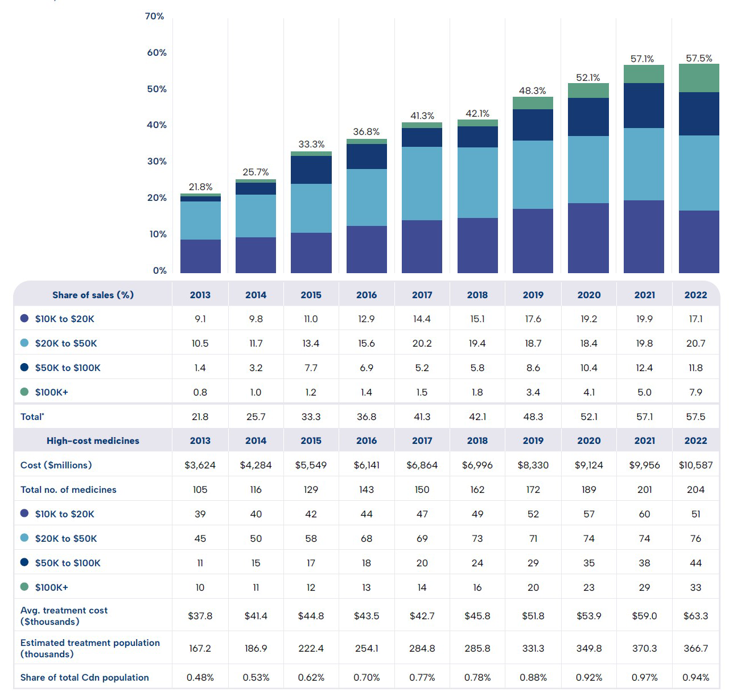Viewport: 733px width, 700px height.
Task: Select the High-cost medicines section header
Action: [93, 440]
